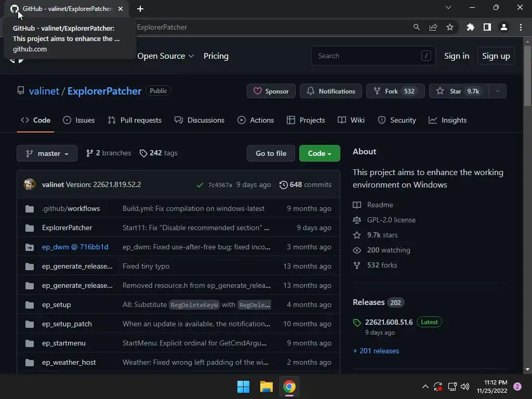The height and width of the screenshot is (399, 532).
Task: View the 242 tags link
Action: 158,153
